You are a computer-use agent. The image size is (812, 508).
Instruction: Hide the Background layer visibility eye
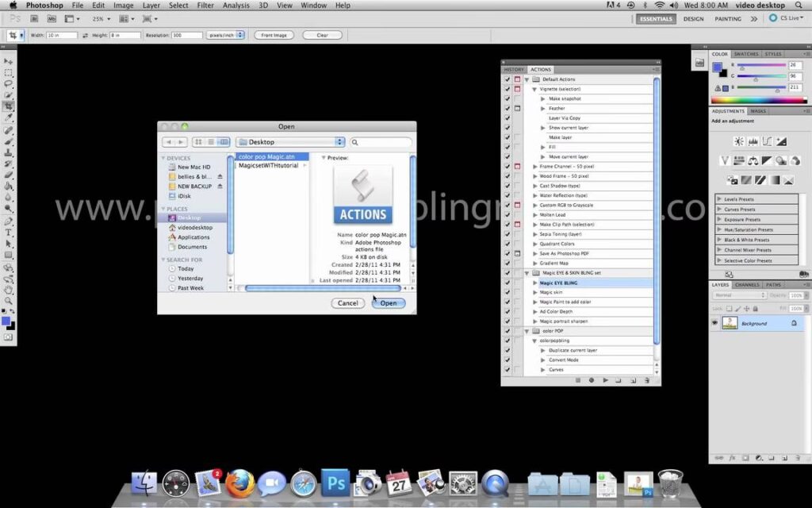(x=714, y=323)
